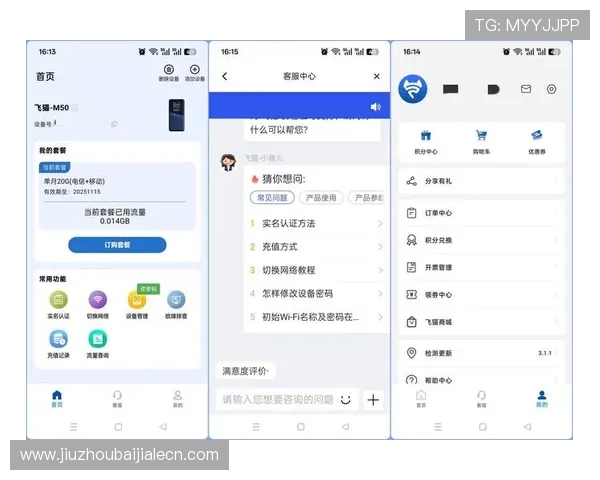This screenshot has height=480, width=600.
Task: Select the 产品使用 chip
Action: tap(321, 198)
